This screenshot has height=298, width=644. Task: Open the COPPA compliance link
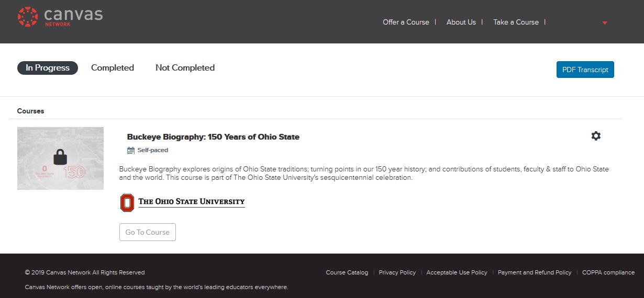[608, 272]
